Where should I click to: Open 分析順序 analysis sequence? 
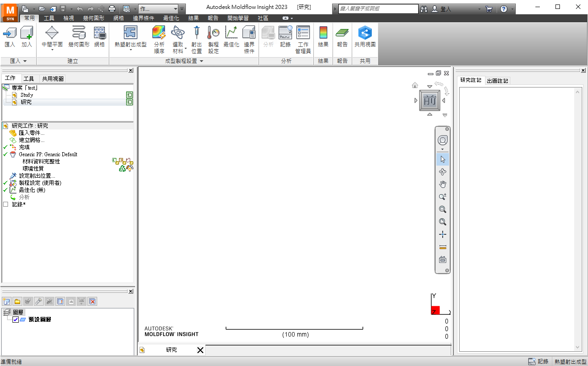coord(159,39)
